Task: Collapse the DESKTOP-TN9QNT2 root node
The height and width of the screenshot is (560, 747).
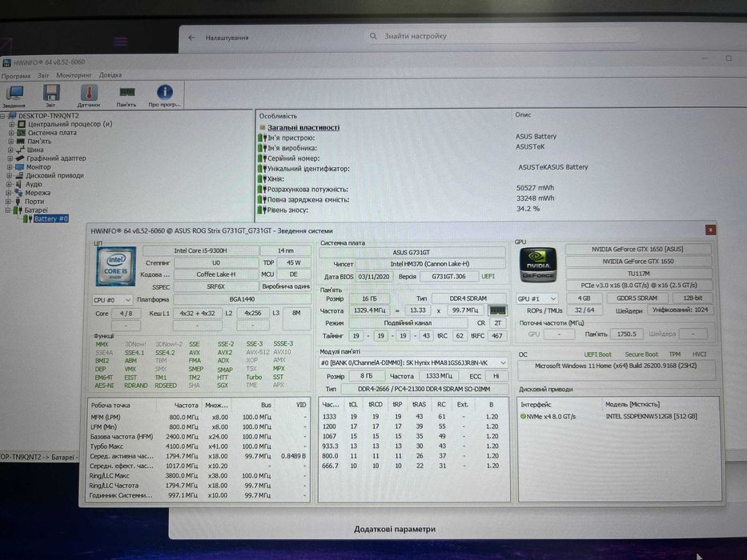Action: [x=3, y=116]
